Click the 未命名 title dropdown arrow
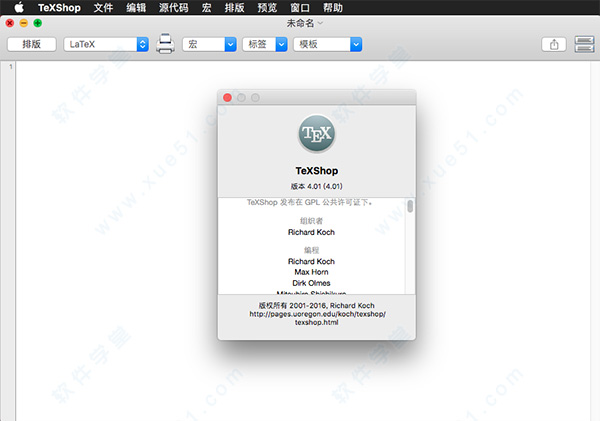Viewport: 600px width, 421px height. 320,23
